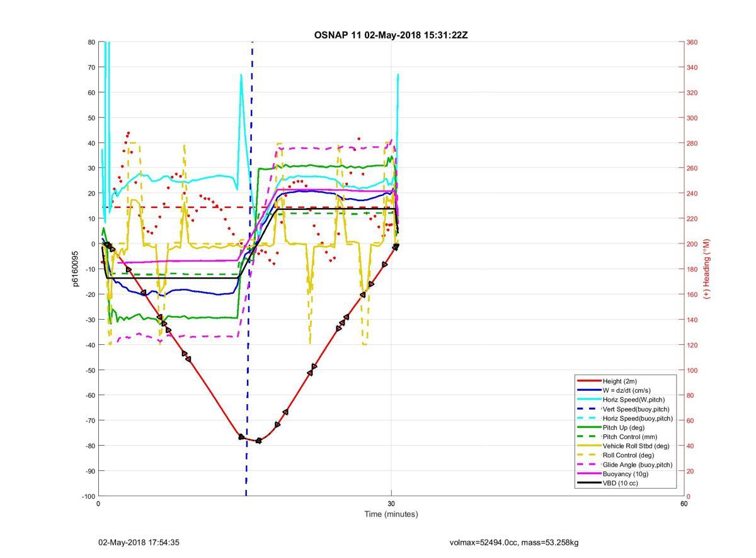Click the plot title OSNAP 11 02-May-2018 15:31:22Z

tap(391, 35)
